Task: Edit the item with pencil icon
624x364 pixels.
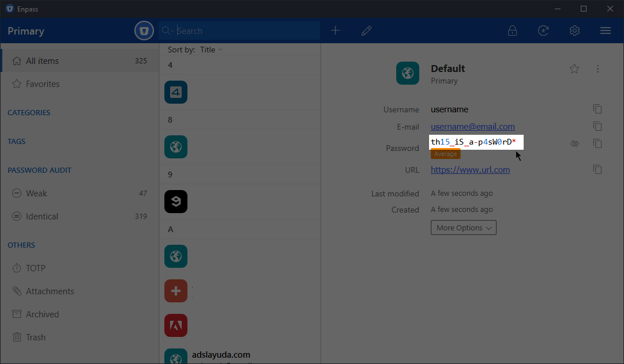Action: point(367,31)
